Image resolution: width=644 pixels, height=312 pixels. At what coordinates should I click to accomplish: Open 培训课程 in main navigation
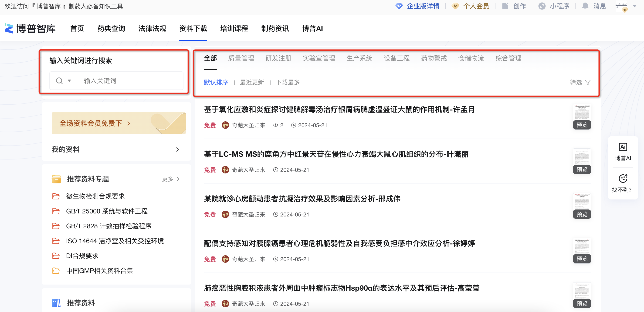[x=234, y=28]
